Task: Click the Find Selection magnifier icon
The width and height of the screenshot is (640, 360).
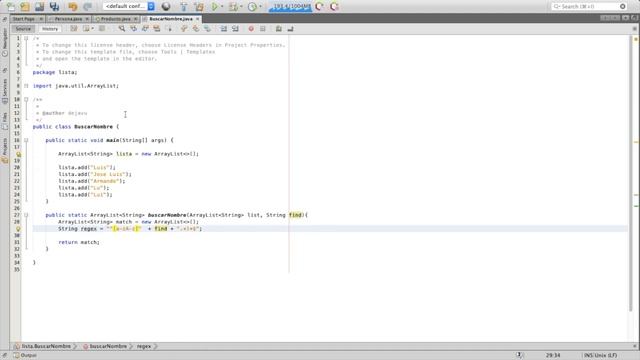Action: coord(122,29)
